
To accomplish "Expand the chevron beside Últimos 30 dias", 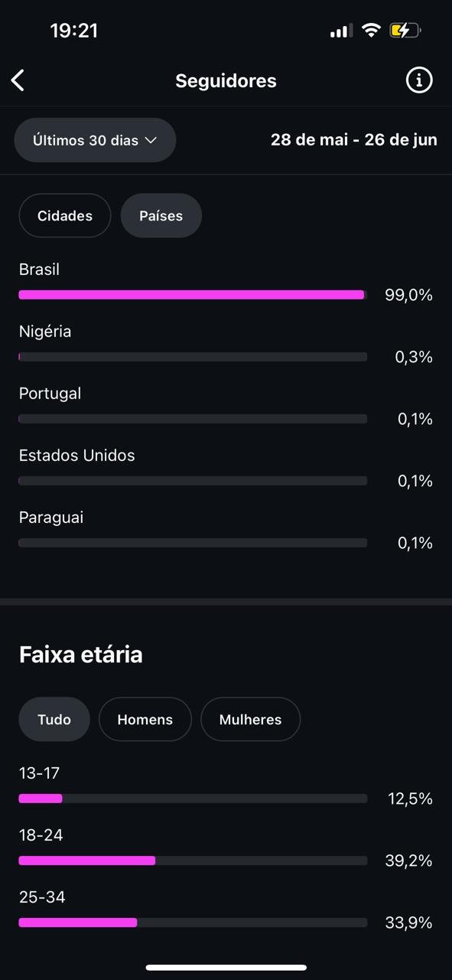I will pos(151,140).
